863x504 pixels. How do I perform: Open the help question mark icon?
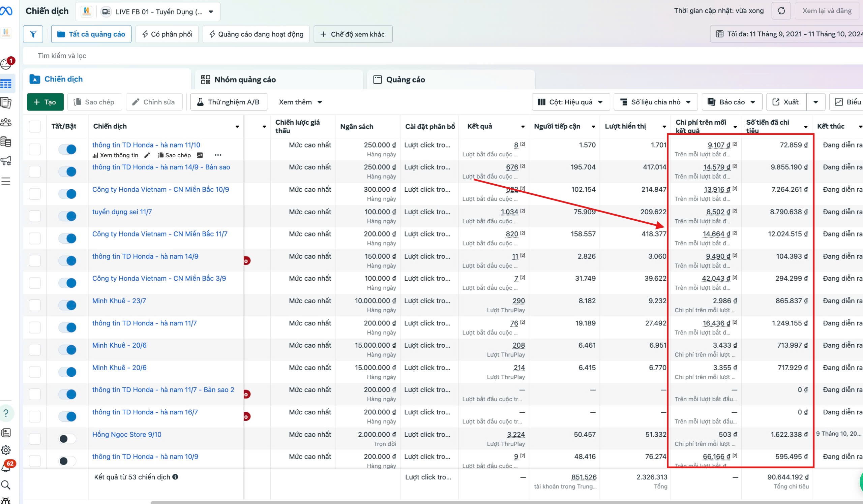(x=6, y=413)
